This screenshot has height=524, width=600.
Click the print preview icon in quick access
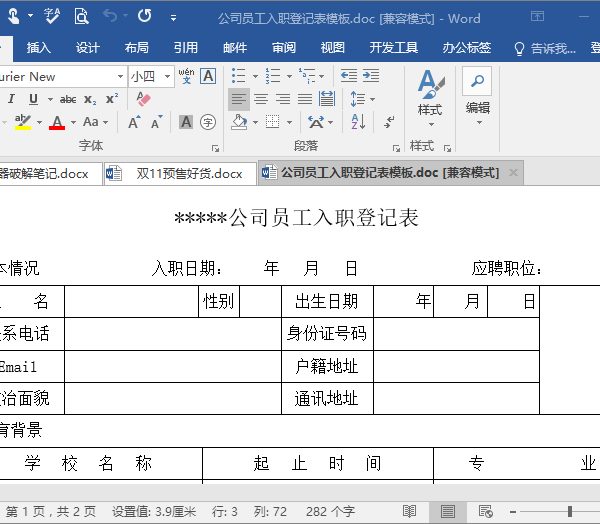(80, 17)
